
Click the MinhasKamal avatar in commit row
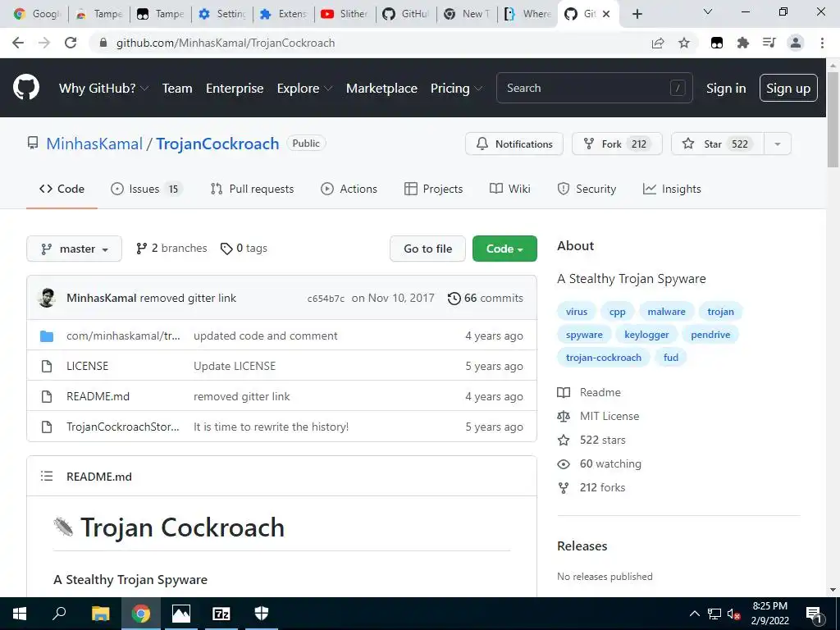point(47,298)
